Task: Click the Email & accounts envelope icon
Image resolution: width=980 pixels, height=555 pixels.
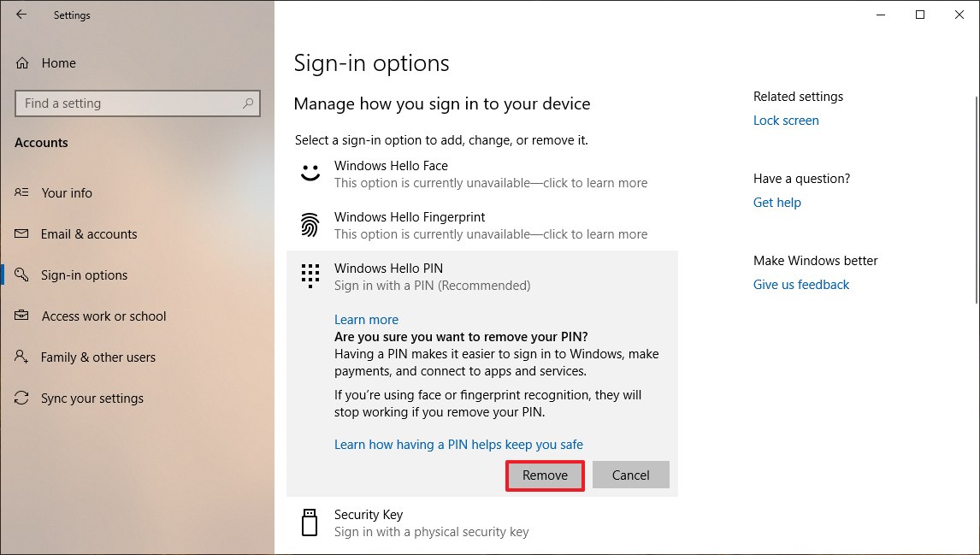Action: pos(21,233)
